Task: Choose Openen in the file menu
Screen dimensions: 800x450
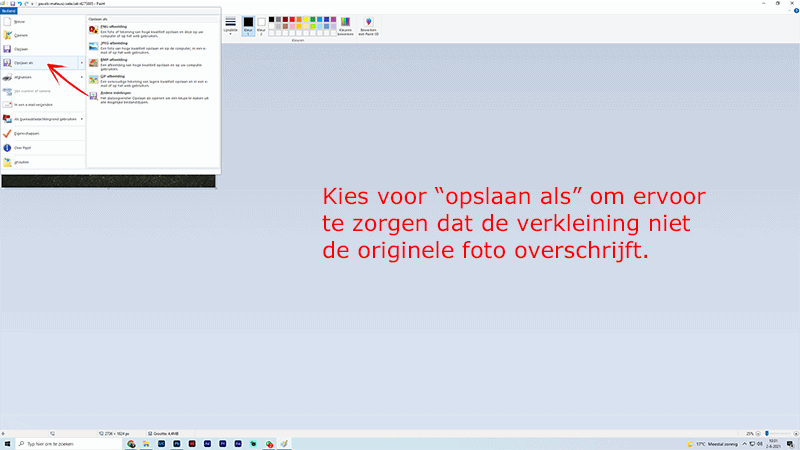Action: (43, 35)
